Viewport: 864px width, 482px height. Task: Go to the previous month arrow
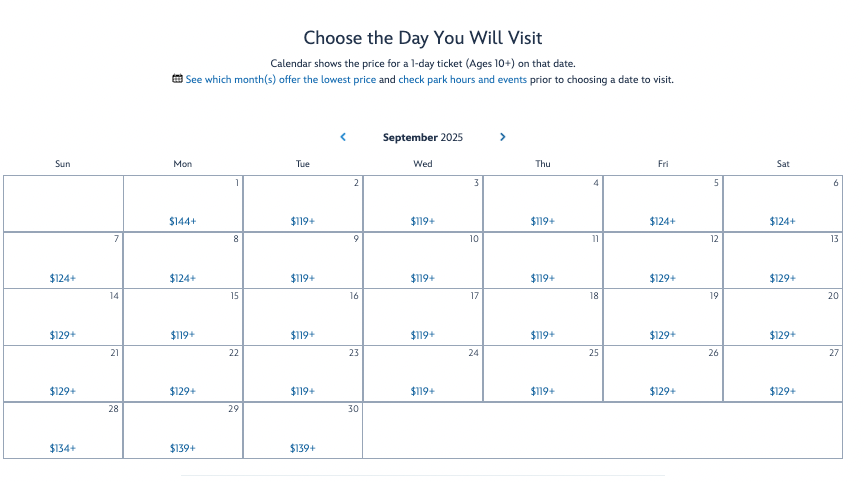pyautogui.click(x=343, y=137)
